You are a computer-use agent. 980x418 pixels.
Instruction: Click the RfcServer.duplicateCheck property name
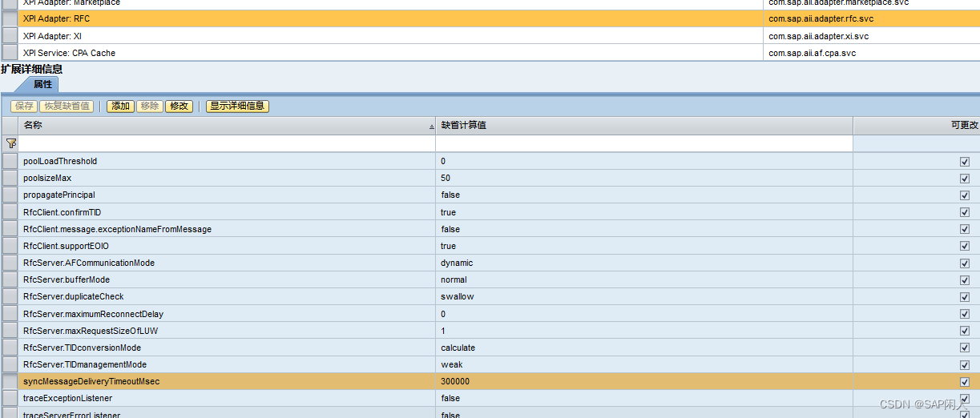[73, 296]
